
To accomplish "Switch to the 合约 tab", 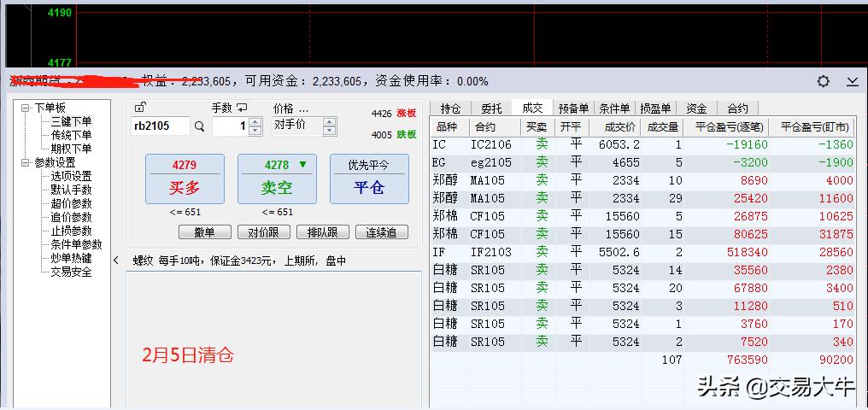I will pyautogui.click(x=737, y=108).
